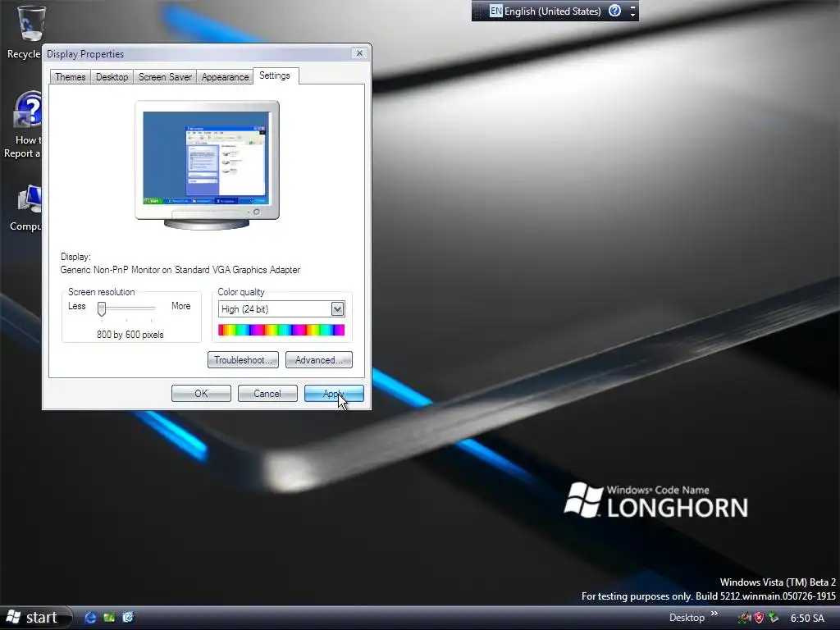The width and height of the screenshot is (840, 630).
Task: Minimize the language bar
Action: [x=632, y=7]
